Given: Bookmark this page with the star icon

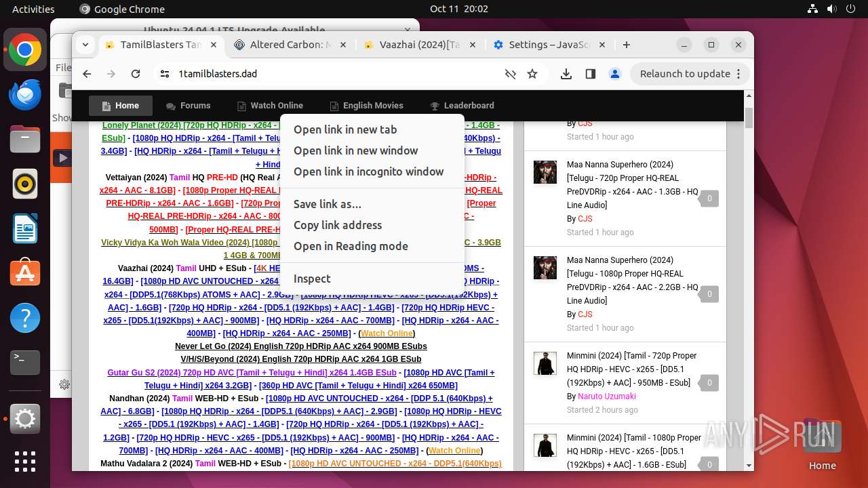Looking at the screenshot, I should pyautogui.click(x=532, y=74).
